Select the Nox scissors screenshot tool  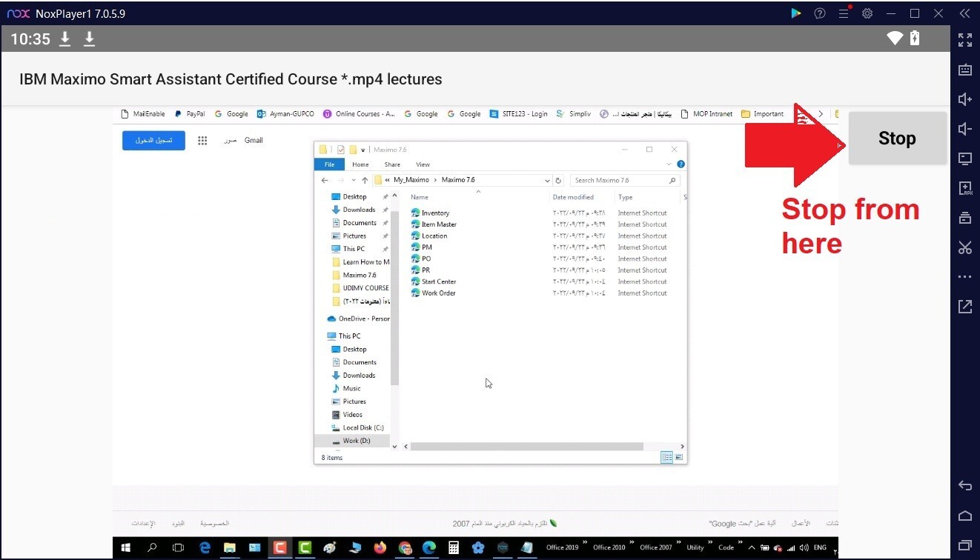click(x=964, y=247)
